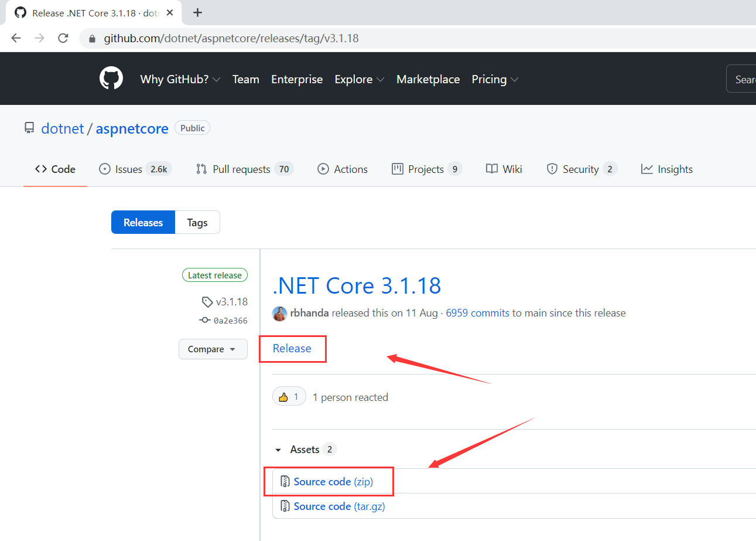Viewport: 756px width, 541px height.
Task: Go back with the browser back arrow
Action: (x=16, y=39)
